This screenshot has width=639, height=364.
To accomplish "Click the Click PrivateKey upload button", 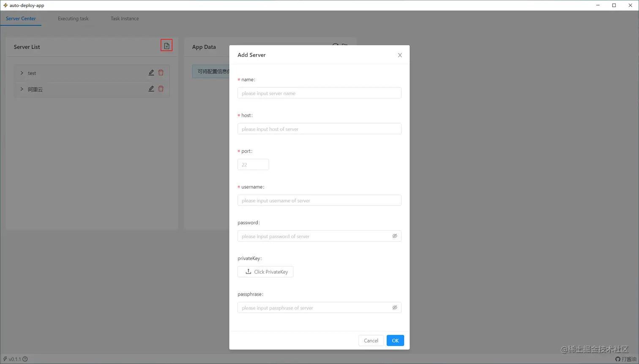I will point(265,272).
